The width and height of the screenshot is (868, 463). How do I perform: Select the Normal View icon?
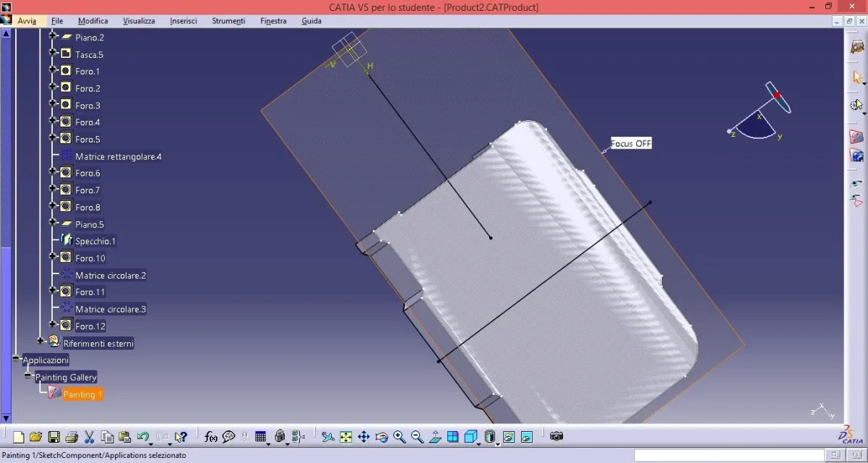435,437
